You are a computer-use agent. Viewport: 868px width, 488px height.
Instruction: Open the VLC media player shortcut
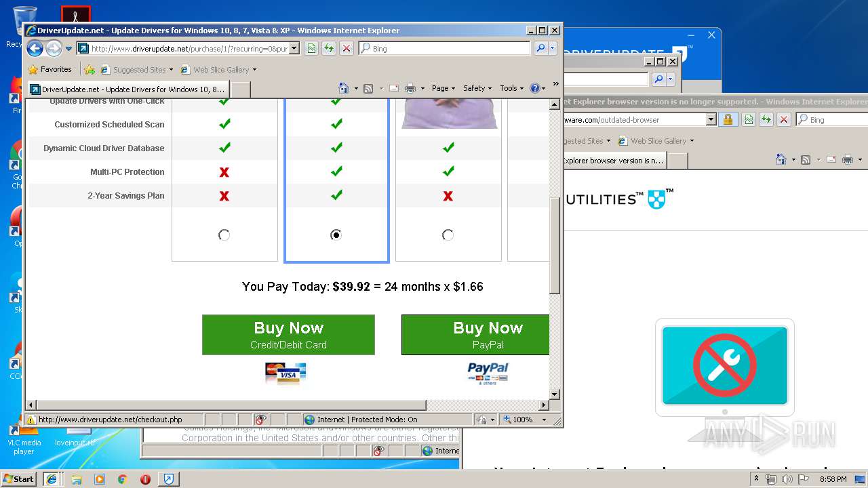(24, 437)
